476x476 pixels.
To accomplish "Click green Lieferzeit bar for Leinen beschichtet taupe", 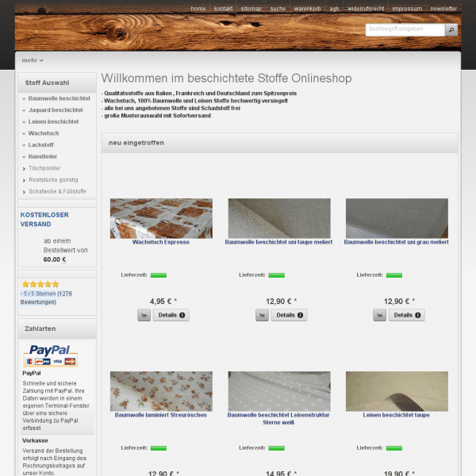I will click(394, 448).
